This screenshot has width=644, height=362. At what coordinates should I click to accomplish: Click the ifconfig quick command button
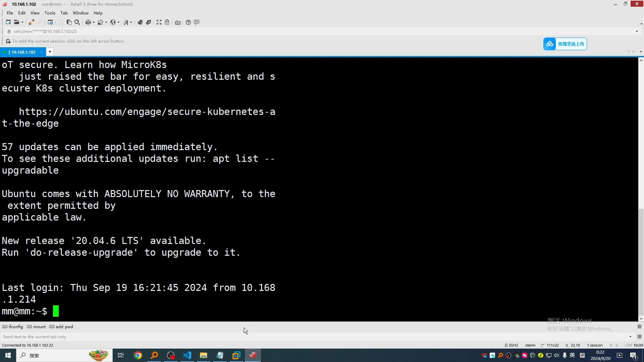point(13,326)
